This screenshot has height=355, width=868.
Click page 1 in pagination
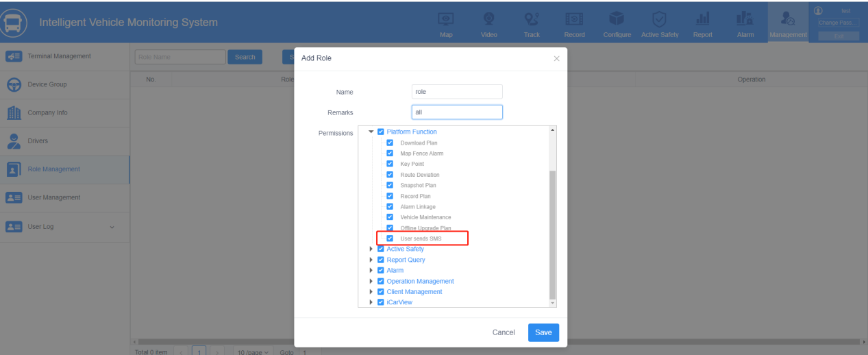click(x=199, y=351)
